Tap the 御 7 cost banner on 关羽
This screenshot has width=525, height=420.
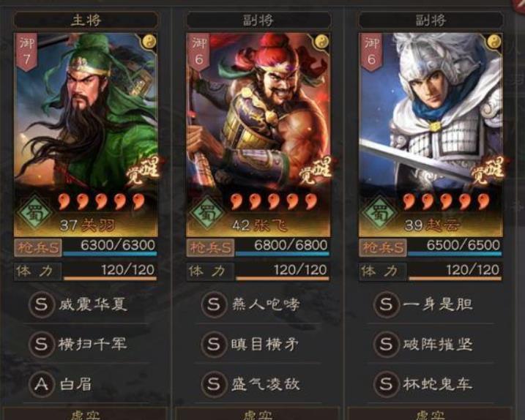click(x=26, y=52)
